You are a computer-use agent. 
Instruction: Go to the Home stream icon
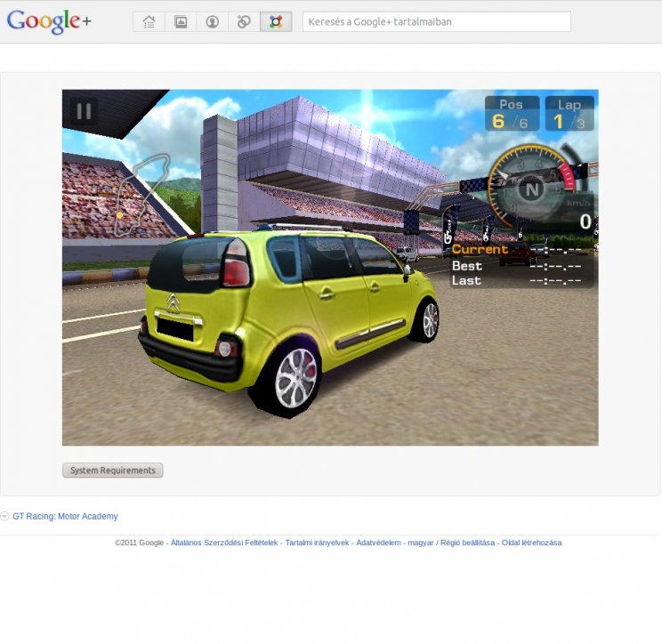[x=149, y=21]
